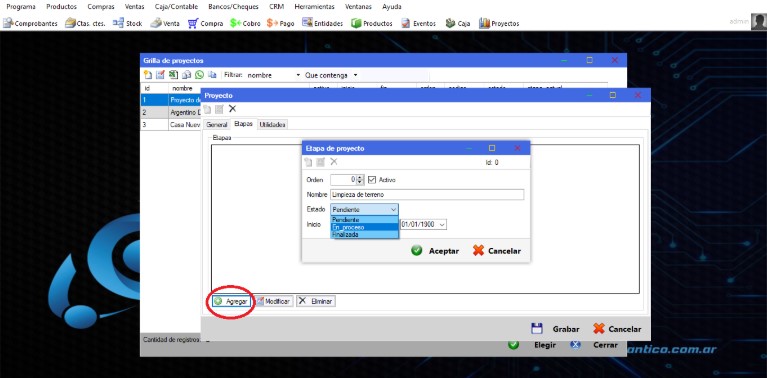Image resolution: width=767 pixels, height=378 pixels.
Task: Expand the Estado combo box arrow
Action: [394, 209]
